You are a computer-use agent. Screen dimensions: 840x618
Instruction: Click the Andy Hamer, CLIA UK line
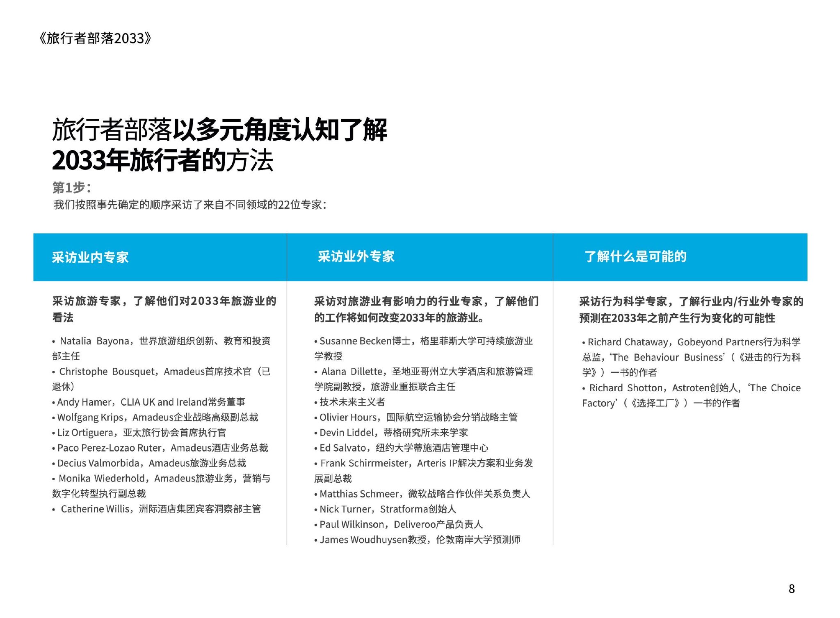(149, 402)
